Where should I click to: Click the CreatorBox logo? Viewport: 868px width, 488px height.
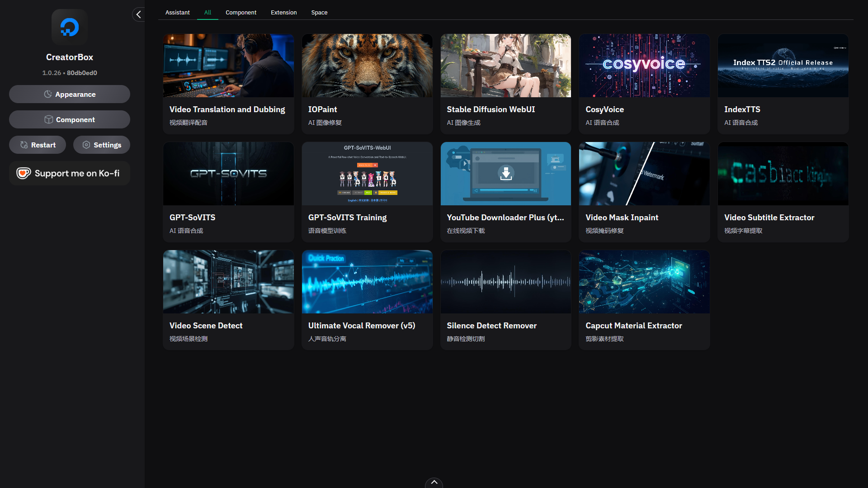coord(69,27)
